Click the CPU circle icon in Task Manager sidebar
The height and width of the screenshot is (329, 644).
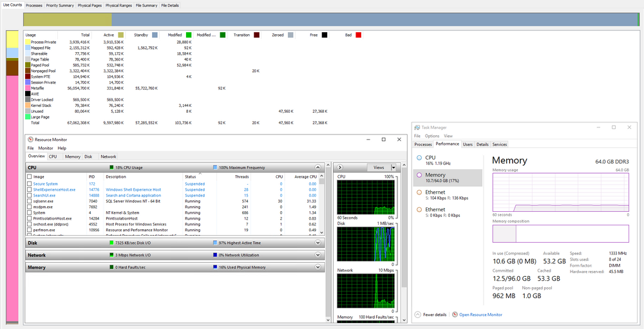click(419, 158)
